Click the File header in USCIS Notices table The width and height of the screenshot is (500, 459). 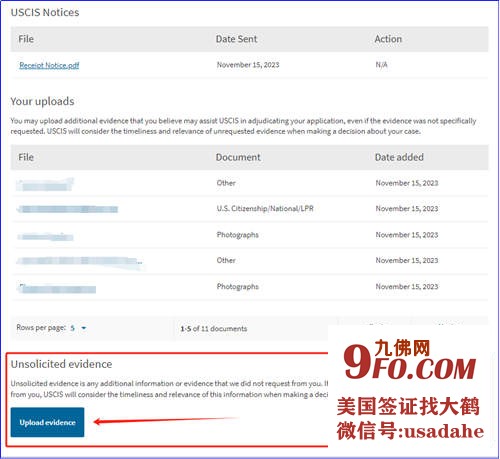26,39
